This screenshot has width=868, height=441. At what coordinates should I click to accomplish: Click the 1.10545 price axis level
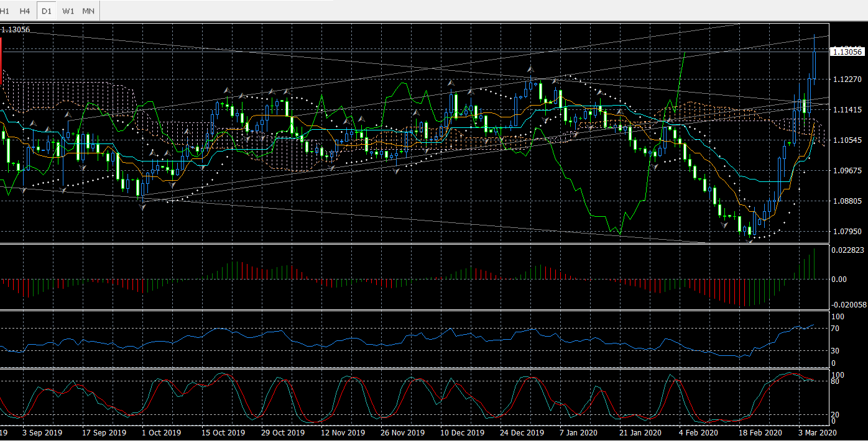pos(848,140)
